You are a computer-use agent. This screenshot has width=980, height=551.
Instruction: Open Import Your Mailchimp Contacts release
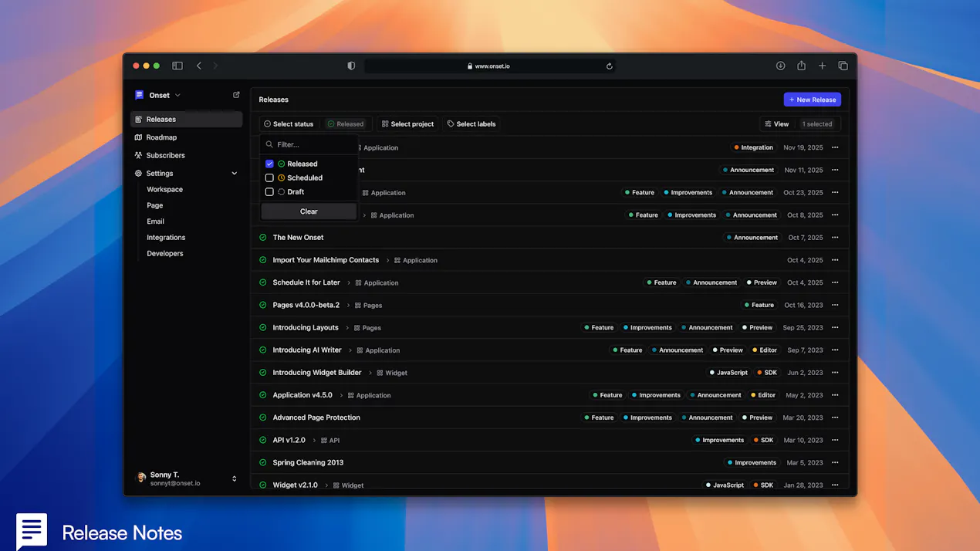pos(326,260)
